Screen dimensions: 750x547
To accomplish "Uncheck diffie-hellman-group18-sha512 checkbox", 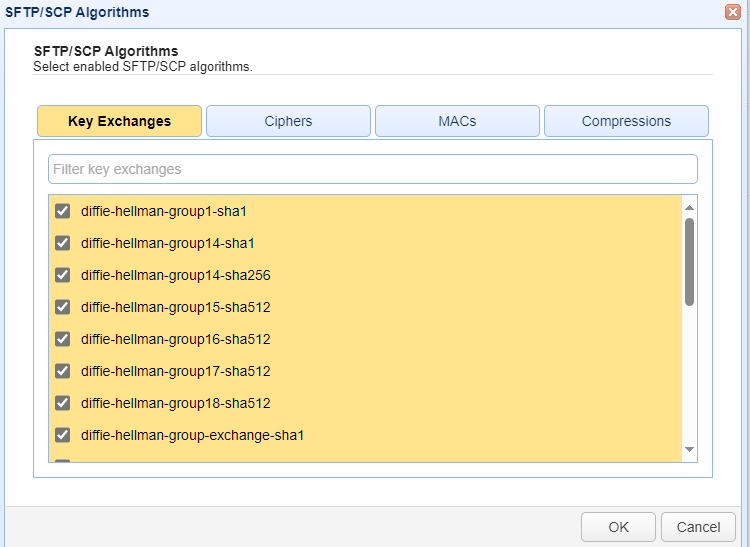I will click(x=62, y=403).
